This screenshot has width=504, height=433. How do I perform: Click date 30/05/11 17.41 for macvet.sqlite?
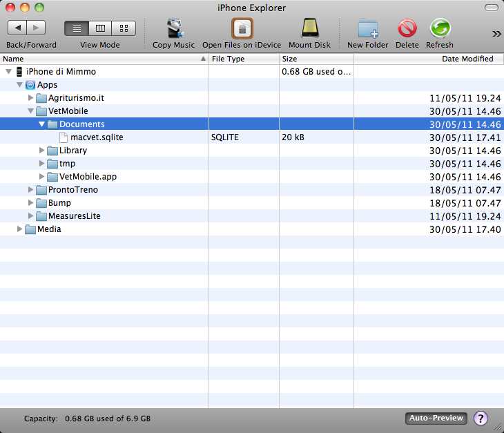pyautogui.click(x=465, y=137)
